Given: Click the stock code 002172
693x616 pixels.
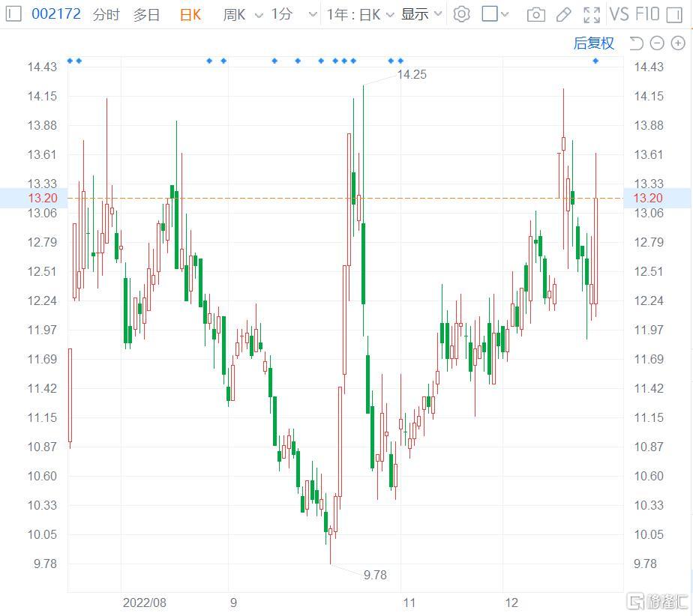Looking at the screenshot, I should (56, 14).
